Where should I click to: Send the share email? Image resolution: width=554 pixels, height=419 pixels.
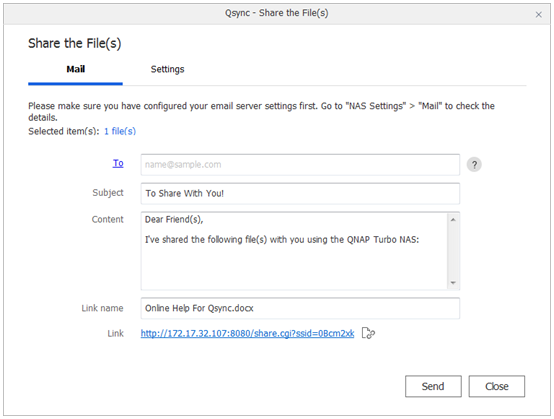point(433,386)
